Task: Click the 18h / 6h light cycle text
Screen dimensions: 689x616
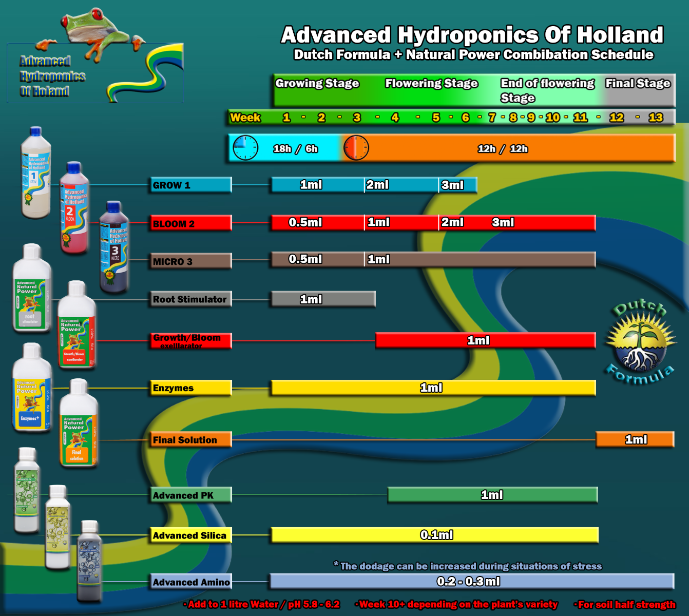Action: point(295,149)
